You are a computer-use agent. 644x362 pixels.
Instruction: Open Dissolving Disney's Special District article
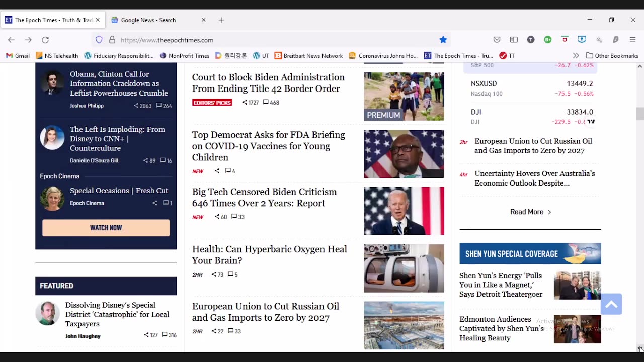[x=117, y=314]
